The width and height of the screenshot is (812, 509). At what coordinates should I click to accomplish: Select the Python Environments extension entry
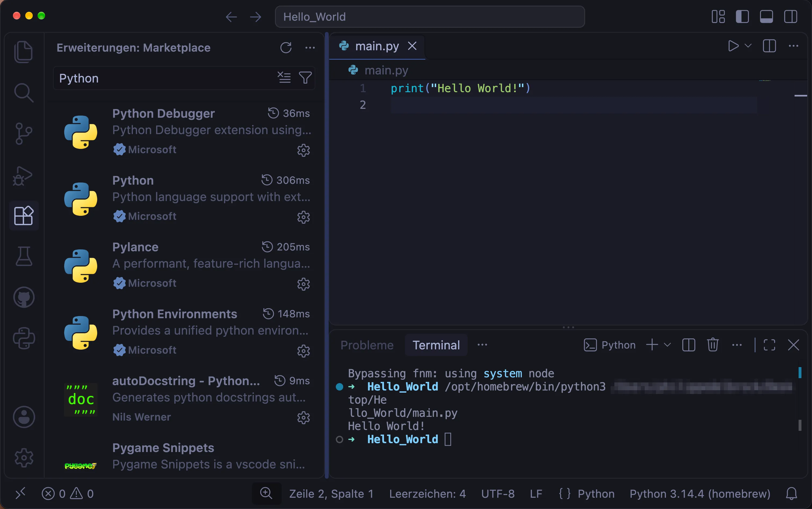click(x=184, y=333)
